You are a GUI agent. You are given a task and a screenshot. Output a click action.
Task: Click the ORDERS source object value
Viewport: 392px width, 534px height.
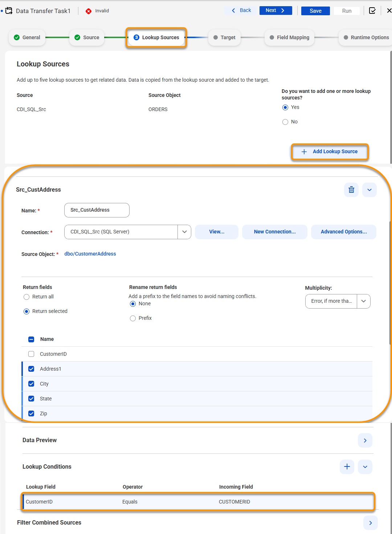click(x=158, y=109)
